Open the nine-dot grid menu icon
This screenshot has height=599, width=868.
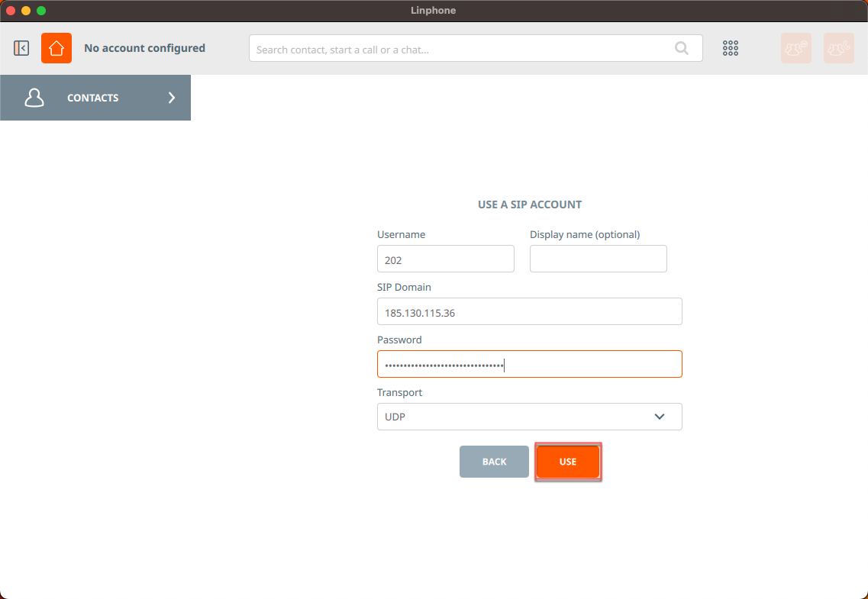click(731, 48)
